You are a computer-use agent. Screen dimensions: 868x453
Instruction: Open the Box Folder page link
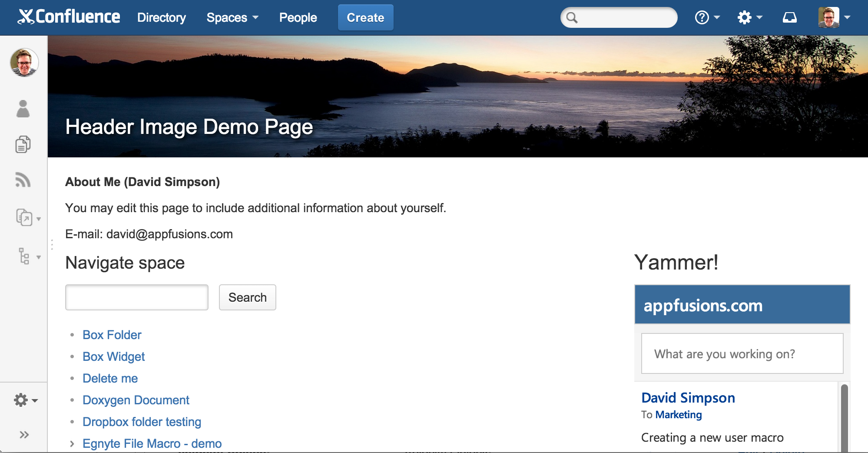tap(112, 335)
